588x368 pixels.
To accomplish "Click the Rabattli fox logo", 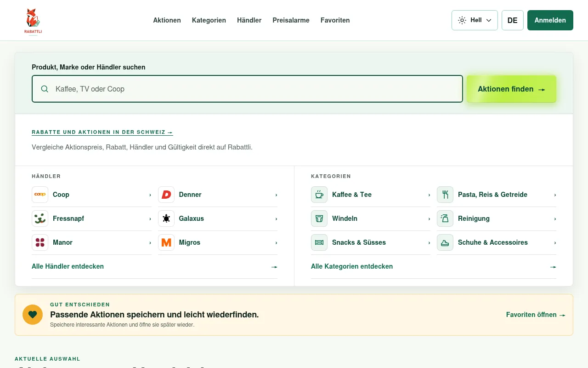I will tap(33, 21).
